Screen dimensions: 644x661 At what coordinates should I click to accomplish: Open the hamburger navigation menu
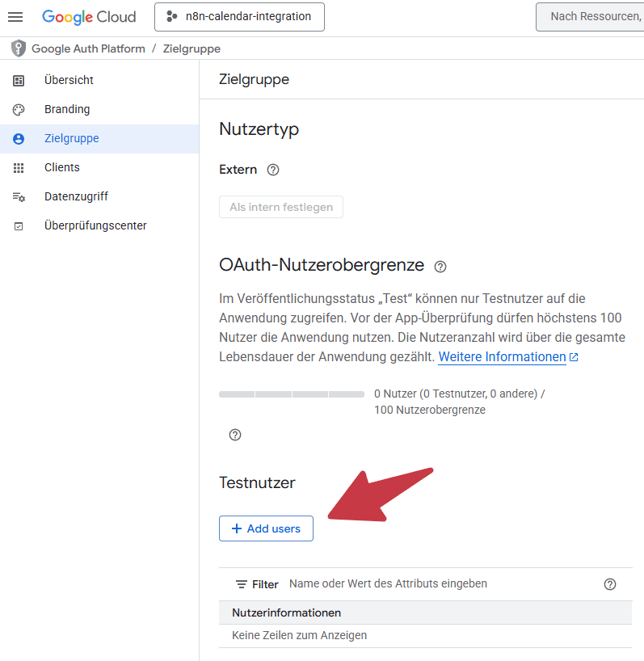[15, 17]
